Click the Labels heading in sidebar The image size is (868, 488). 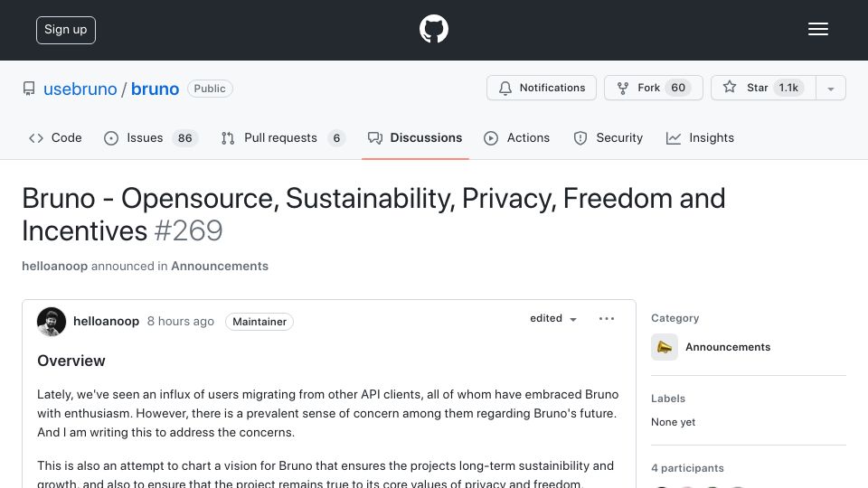[x=668, y=399]
